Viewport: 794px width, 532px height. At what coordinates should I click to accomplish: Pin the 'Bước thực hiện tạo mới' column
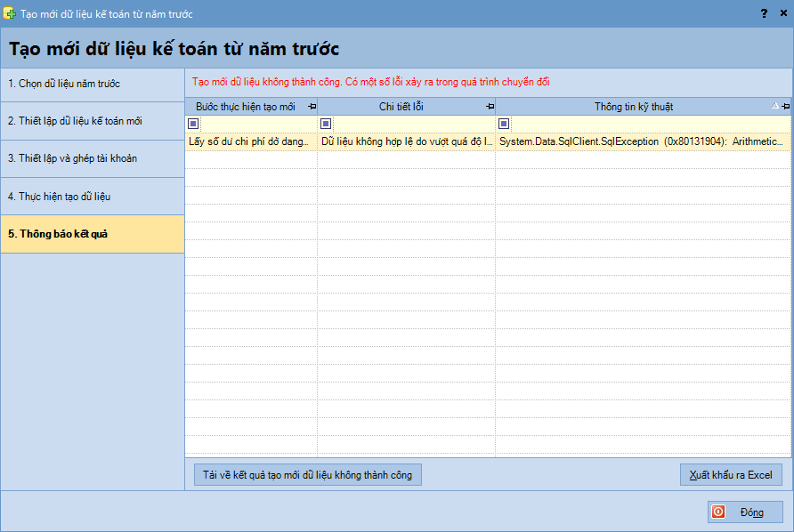(x=312, y=106)
